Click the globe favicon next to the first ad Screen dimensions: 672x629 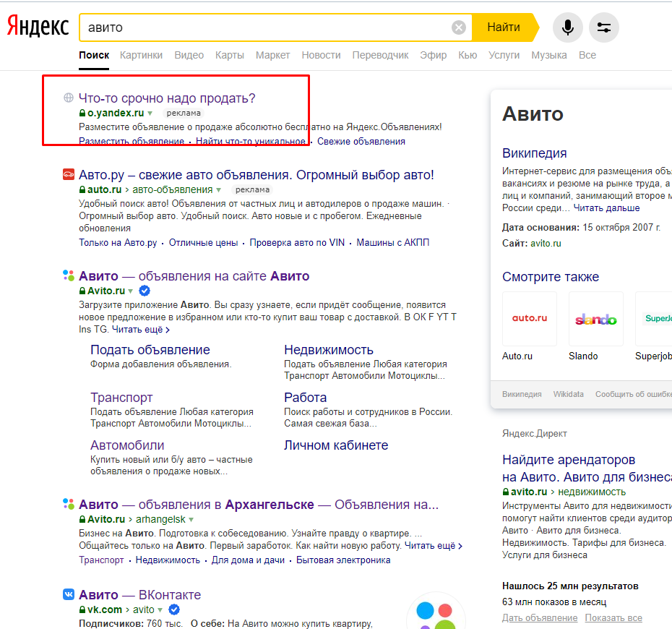68,98
